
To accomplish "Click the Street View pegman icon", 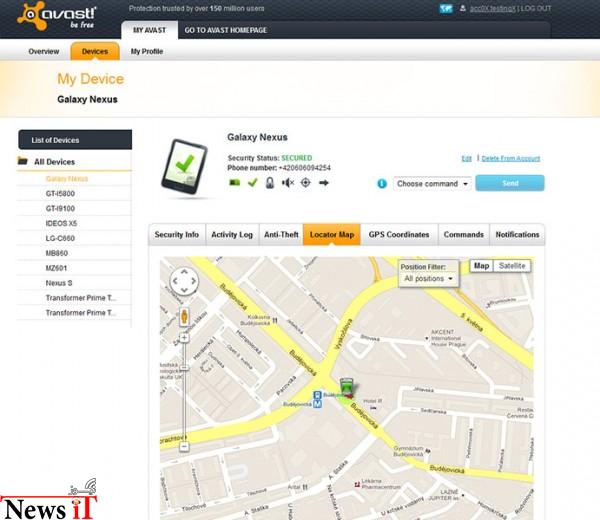I will pyautogui.click(x=184, y=316).
